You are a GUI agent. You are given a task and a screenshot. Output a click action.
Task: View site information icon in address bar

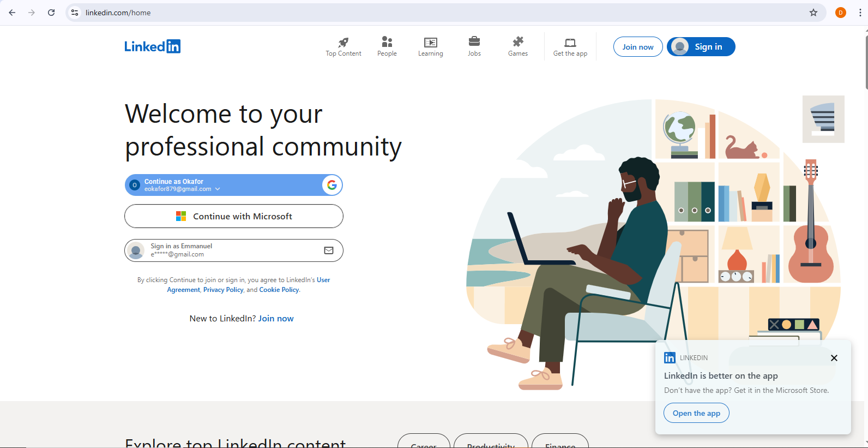(x=75, y=13)
